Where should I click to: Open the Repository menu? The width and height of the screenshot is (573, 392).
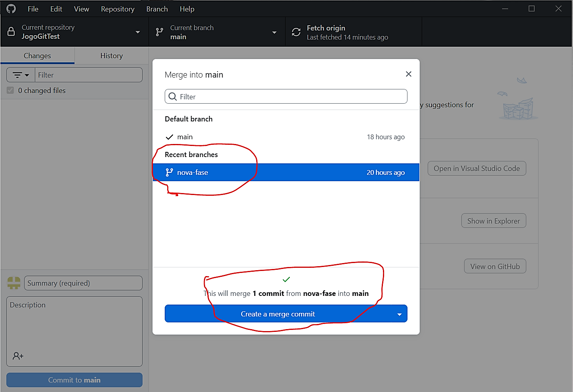pos(118,9)
